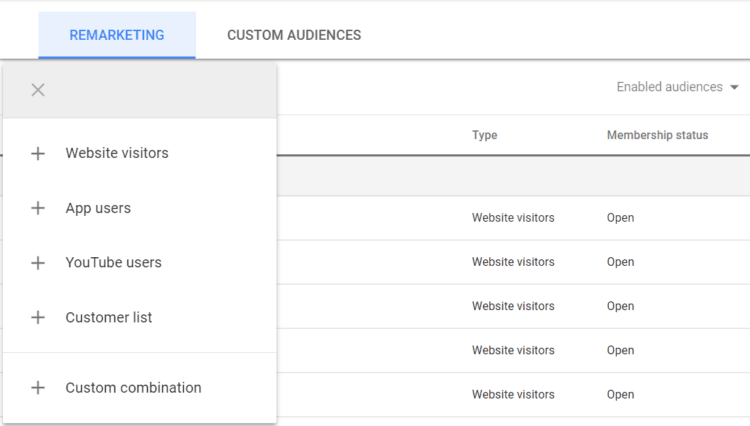
Task: Select Customer list from the menu
Action: click(109, 317)
